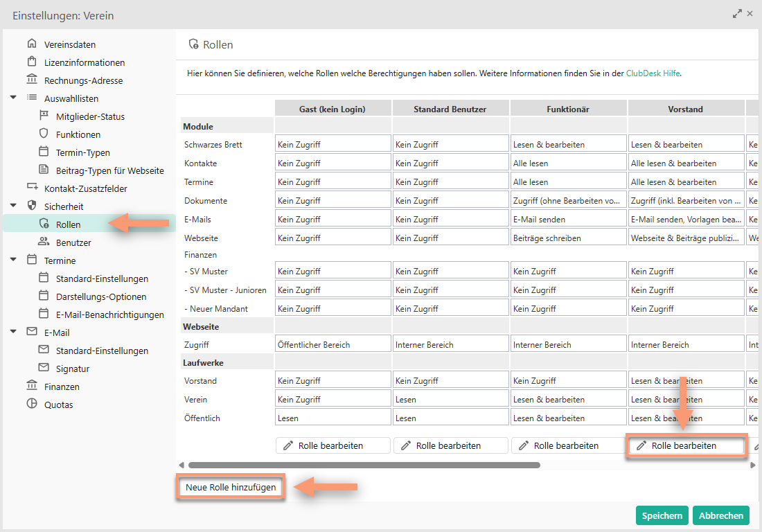Click pencil icon under Funktionär column
The height and width of the screenshot is (532, 762).
[524, 445]
